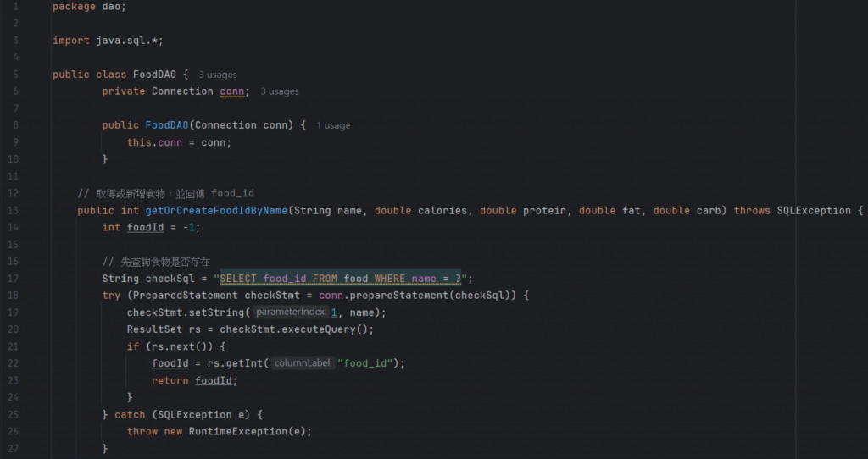Click the Chinese comment on line 16
The width and height of the screenshot is (868, 459).
(x=156, y=262)
